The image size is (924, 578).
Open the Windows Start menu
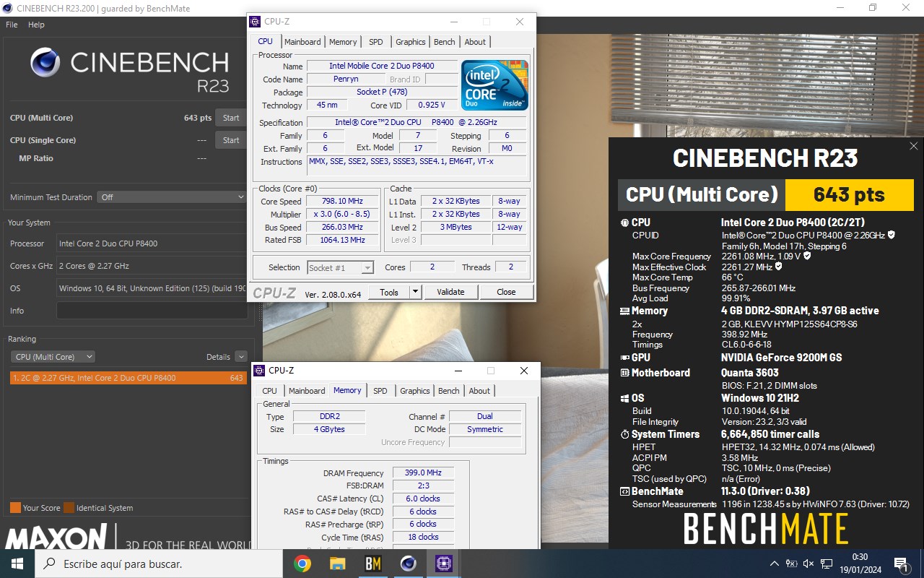coord(17,564)
